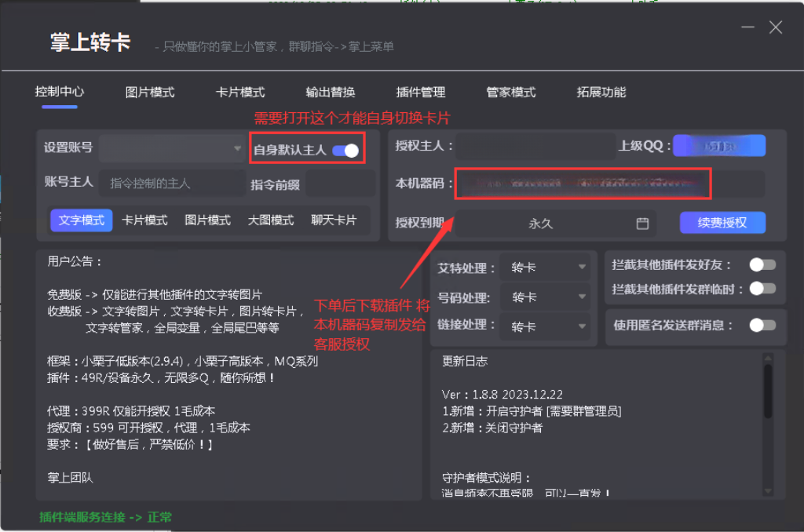Close the 掌上转卡 window
Viewport: 804px width, 532px height.
(776, 27)
